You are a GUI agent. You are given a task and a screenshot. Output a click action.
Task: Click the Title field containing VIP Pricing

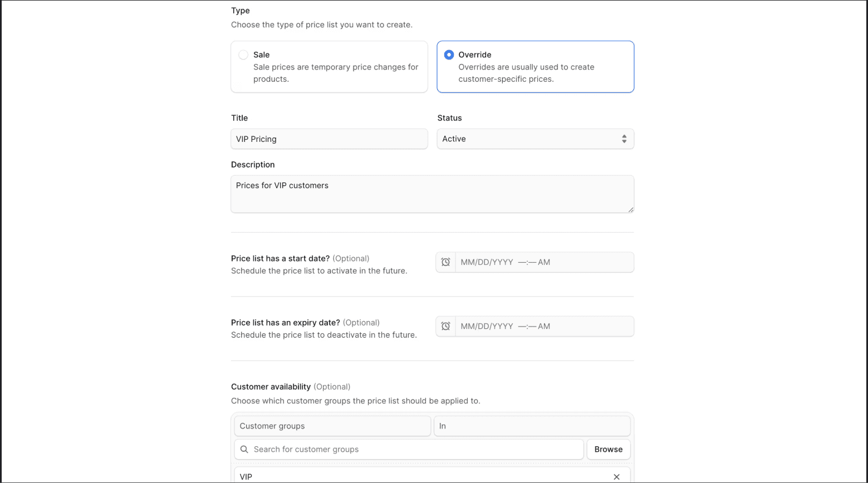(x=329, y=139)
